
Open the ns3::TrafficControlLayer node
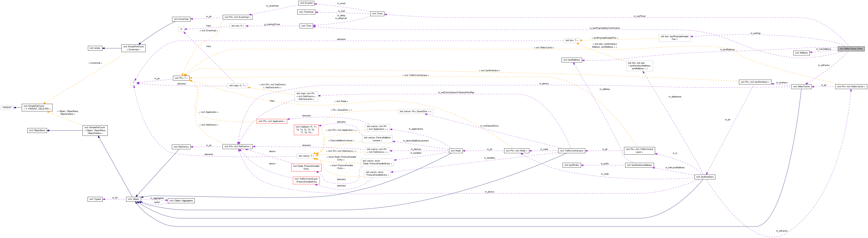tap(572, 151)
